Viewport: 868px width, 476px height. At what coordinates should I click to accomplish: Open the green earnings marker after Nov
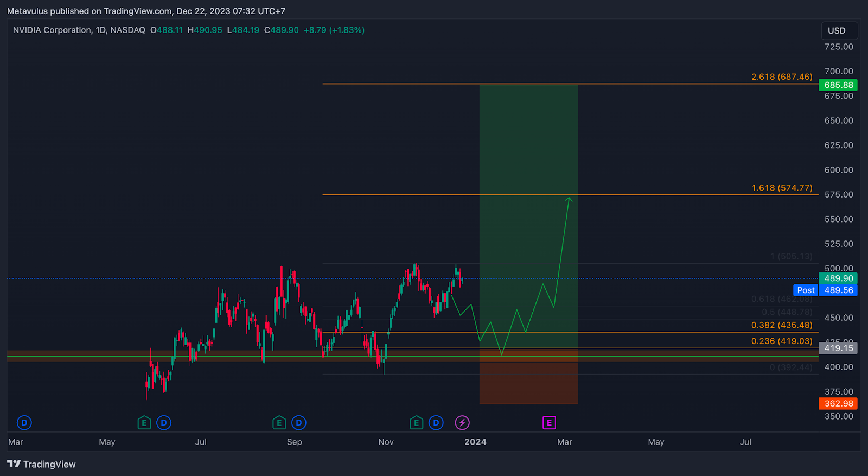pyautogui.click(x=417, y=422)
